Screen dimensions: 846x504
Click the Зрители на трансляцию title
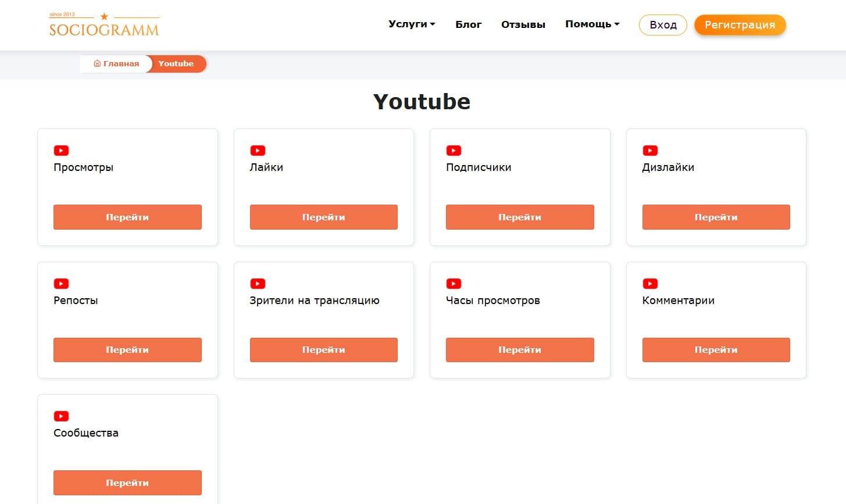[x=315, y=301]
